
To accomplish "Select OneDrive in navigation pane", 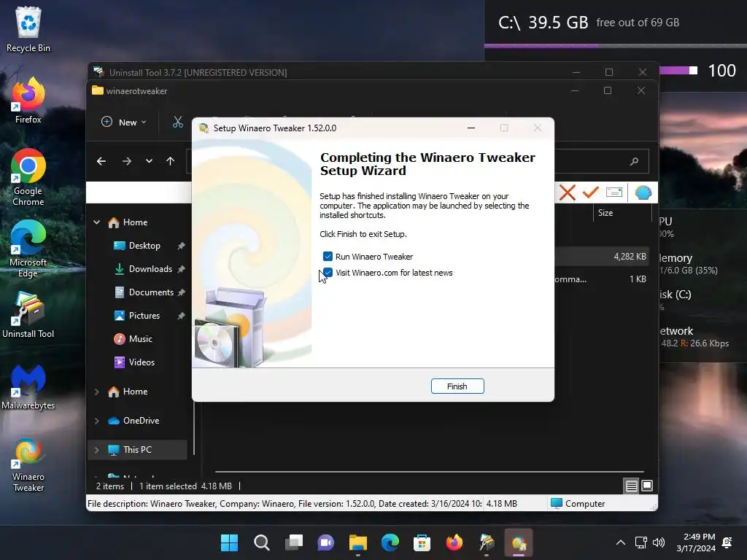I will pyautogui.click(x=141, y=421).
